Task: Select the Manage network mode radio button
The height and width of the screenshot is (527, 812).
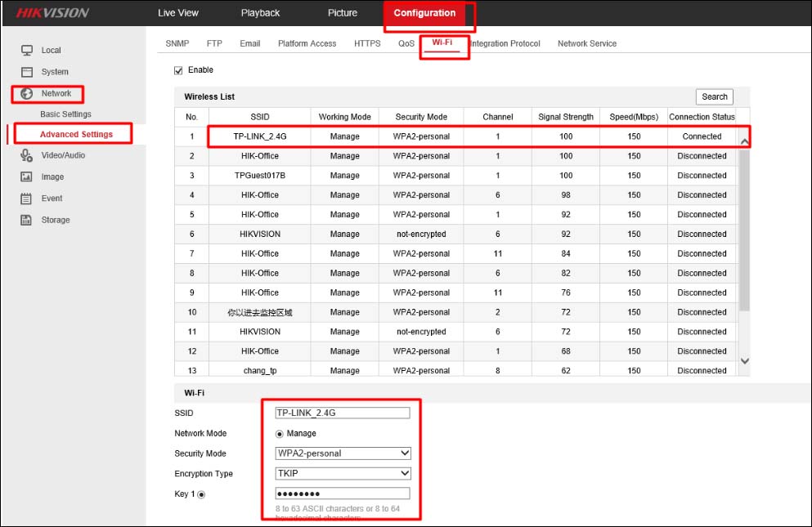Action: click(280, 434)
